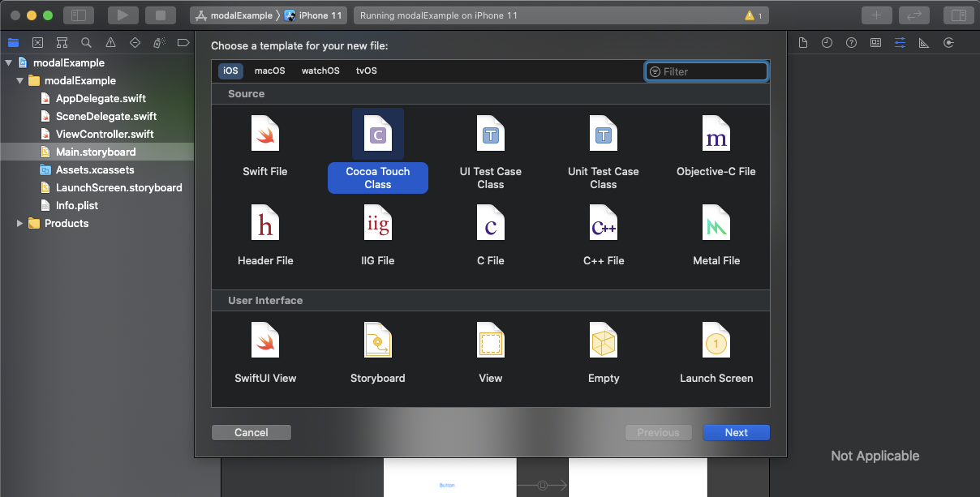This screenshot has height=497, width=980.
Task: Choose the UI Test Case Class template
Action: tap(491, 152)
